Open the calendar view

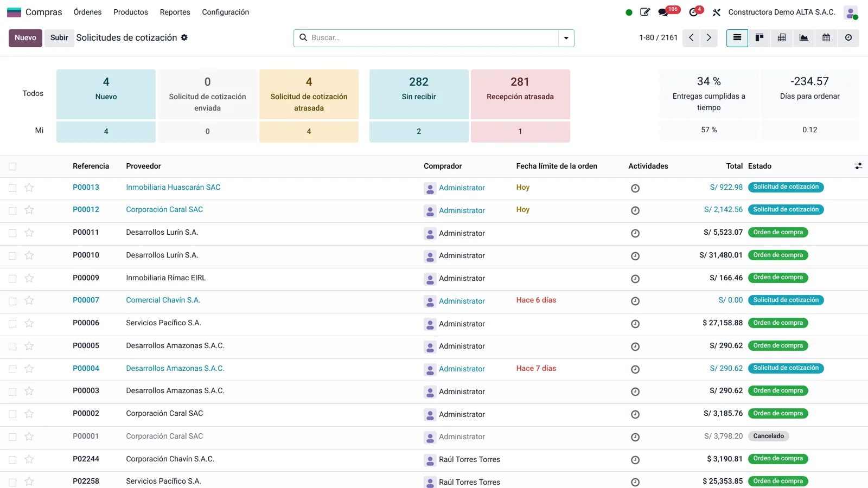click(x=826, y=38)
